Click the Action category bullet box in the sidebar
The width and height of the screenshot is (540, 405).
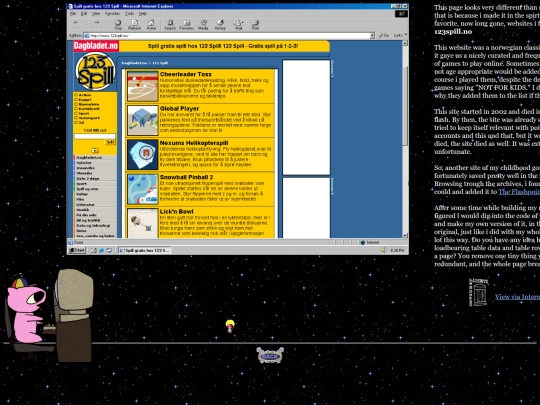click(x=76, y=95)
